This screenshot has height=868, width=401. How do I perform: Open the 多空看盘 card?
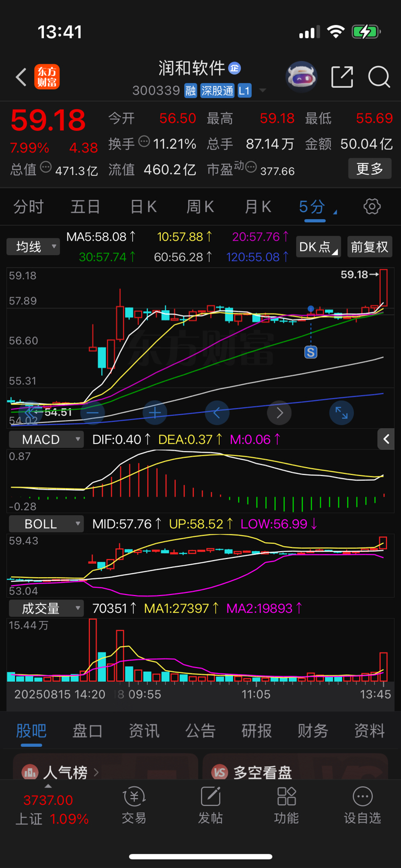(x=295, y=767)
